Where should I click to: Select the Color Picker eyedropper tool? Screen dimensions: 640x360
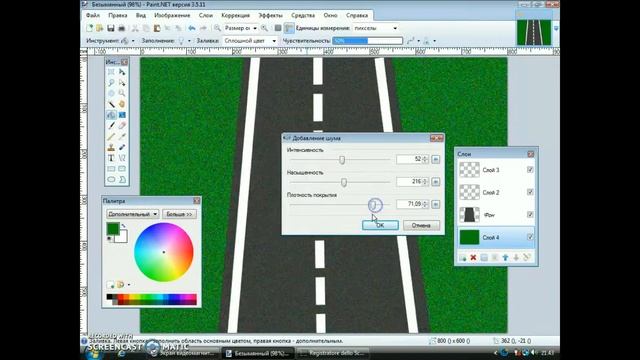122,137
